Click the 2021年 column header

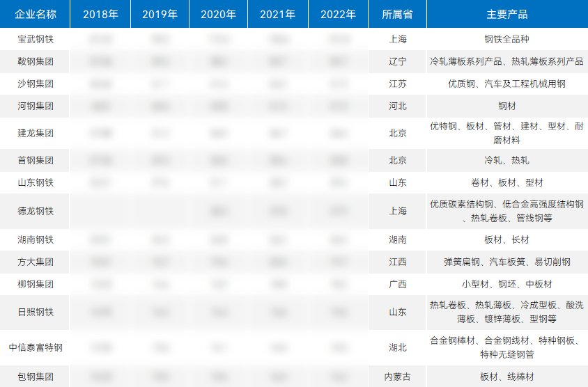[278, 14]
